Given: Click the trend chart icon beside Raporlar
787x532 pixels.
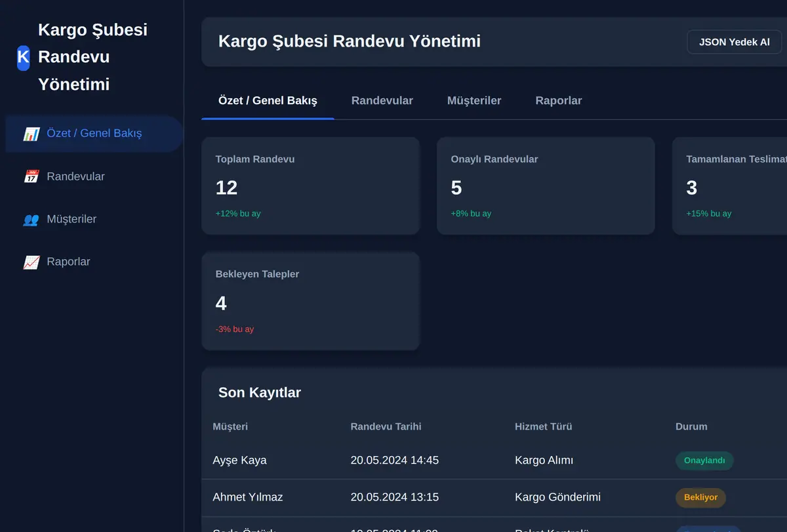Looking at the screenshot, I should (31, 262).
